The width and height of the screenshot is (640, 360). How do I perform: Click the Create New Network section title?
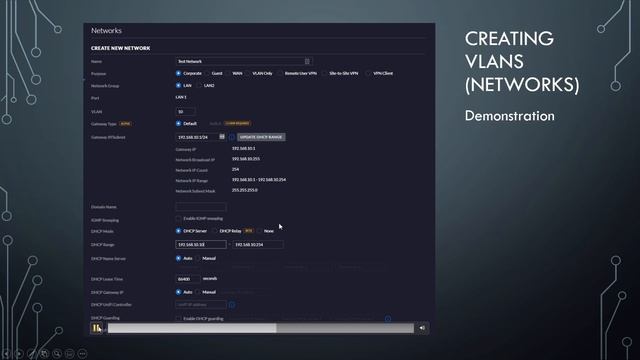pos(120,48)
